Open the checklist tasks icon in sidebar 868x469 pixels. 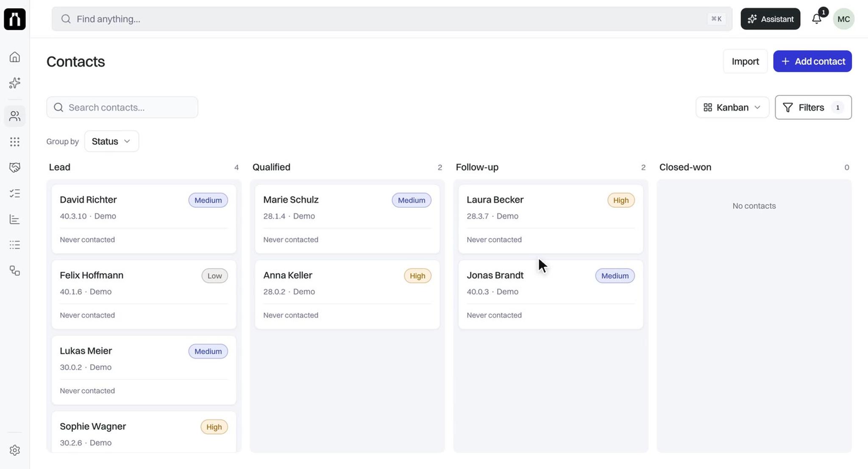tap(15, 193)
